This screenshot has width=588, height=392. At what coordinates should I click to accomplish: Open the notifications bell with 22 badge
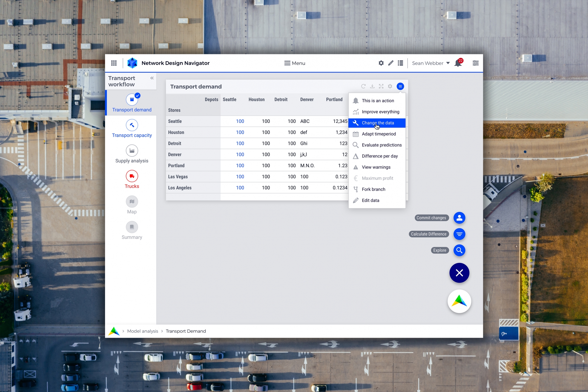[458, 63]
